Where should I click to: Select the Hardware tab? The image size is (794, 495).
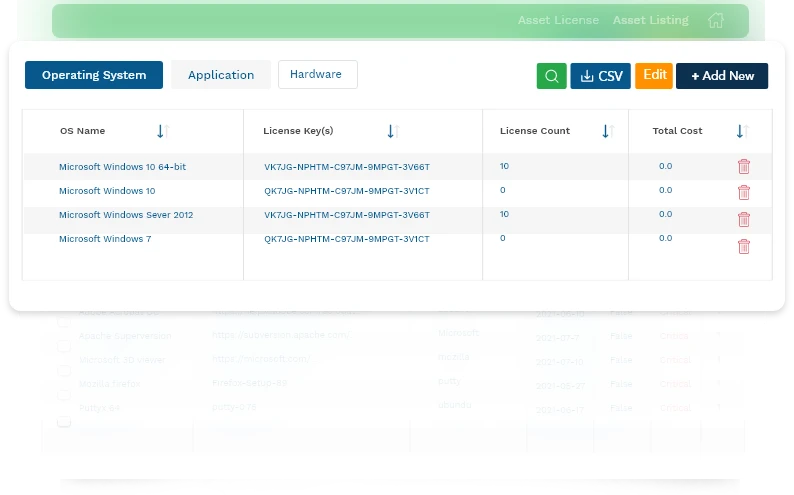coord(317,74)
